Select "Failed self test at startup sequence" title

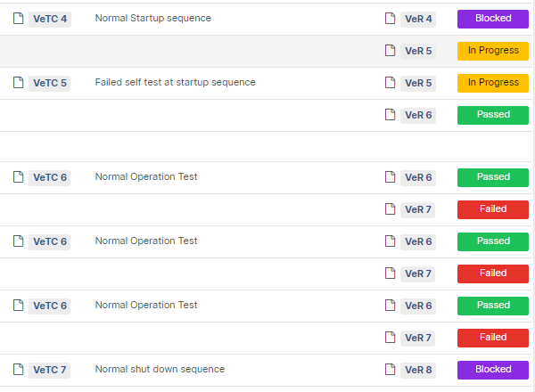click(175, 83)
